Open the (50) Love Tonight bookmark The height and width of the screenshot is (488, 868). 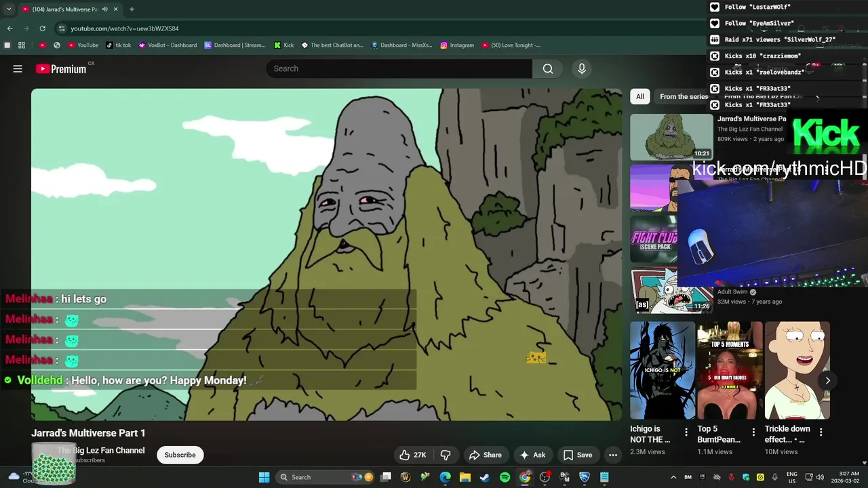click(x=511, y=45)
